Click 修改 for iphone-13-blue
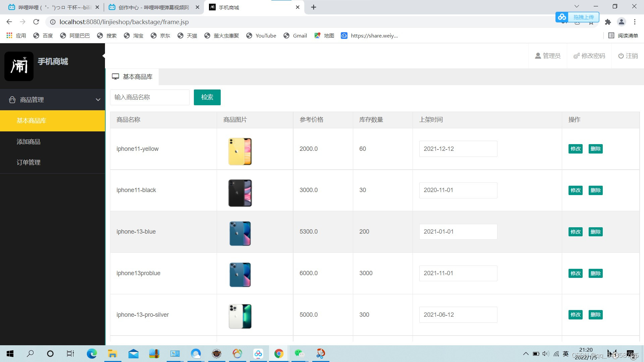This screenshot has height=362, width=644. pyautogui.click(x=576, y=232)
